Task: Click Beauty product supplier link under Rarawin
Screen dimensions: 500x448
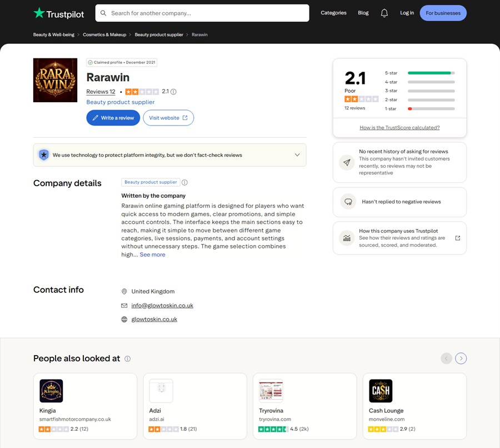Action: click(120, 102)
